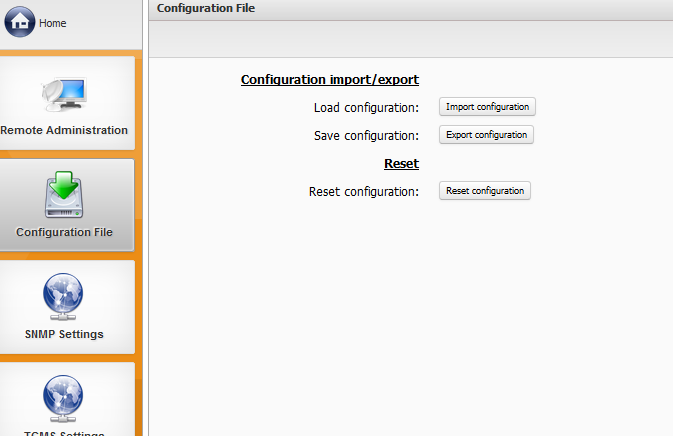The height and width of the screenshot is (436, 673).
Task: Click the Configuration File panel title
Action: (x=206, y=8)
